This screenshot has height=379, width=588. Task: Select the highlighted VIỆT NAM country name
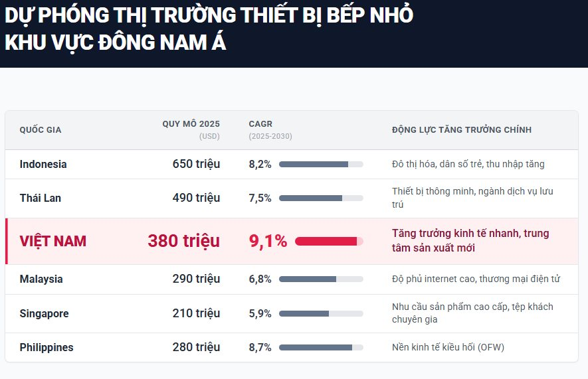[x=53, y=241]
